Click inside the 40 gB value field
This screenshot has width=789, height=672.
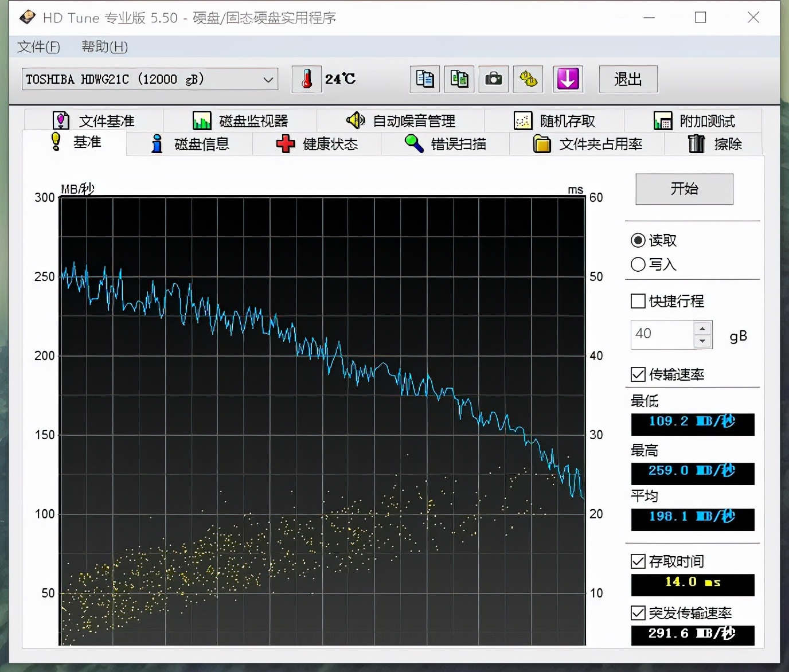(x=662, y=334)
